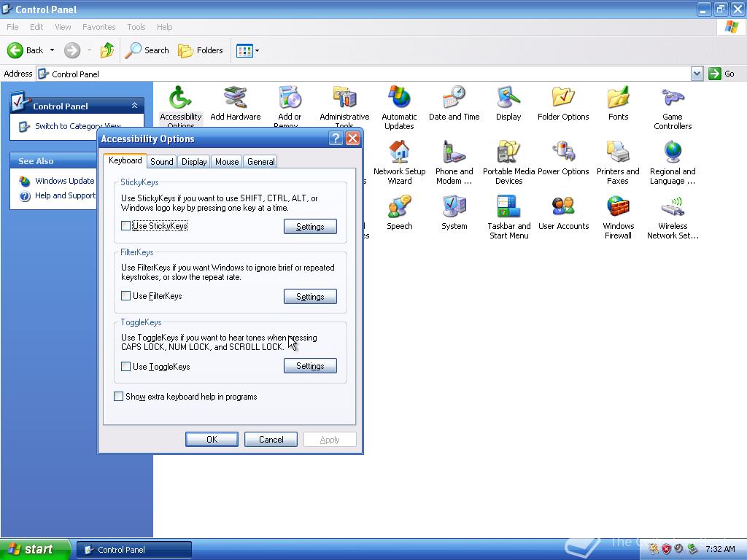The width and height of the screenshot is (747, 560).
Task: Open Printers and Faxes icon
Action: tap(618, 163)
